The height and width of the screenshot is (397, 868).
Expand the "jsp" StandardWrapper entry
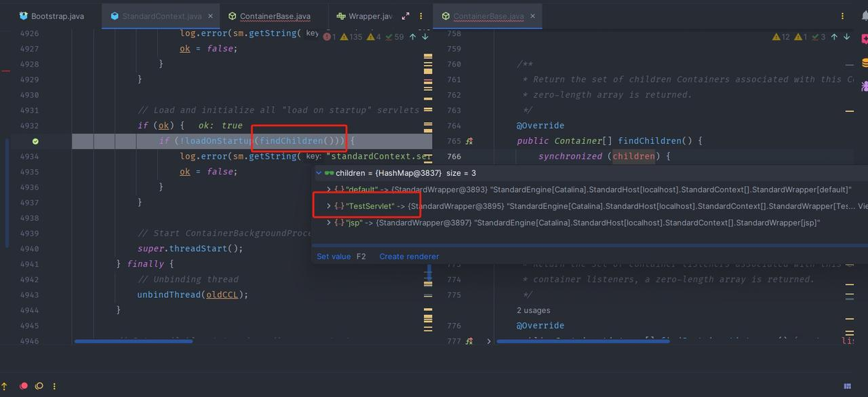point(329,223)
